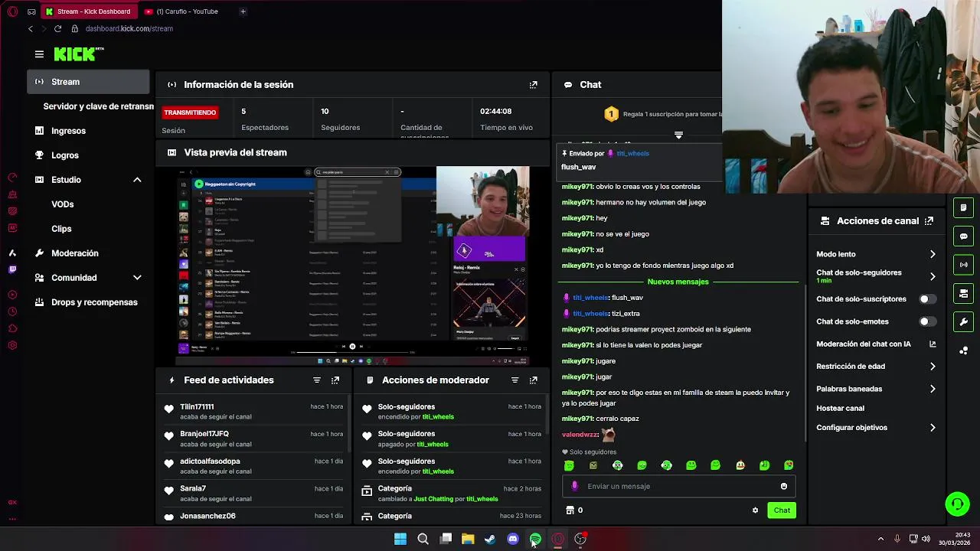Pop out the Información de la sesión panel
The image size is (980, 551).
click(534, 85)
